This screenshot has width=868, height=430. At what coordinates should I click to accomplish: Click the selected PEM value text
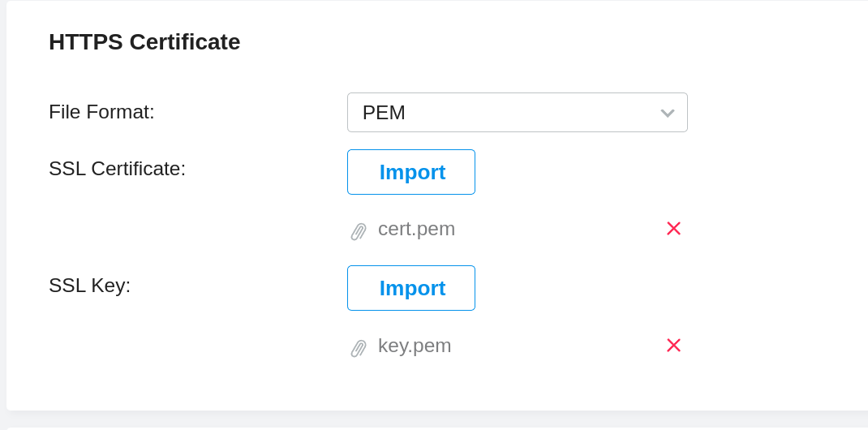click(384, 113)
